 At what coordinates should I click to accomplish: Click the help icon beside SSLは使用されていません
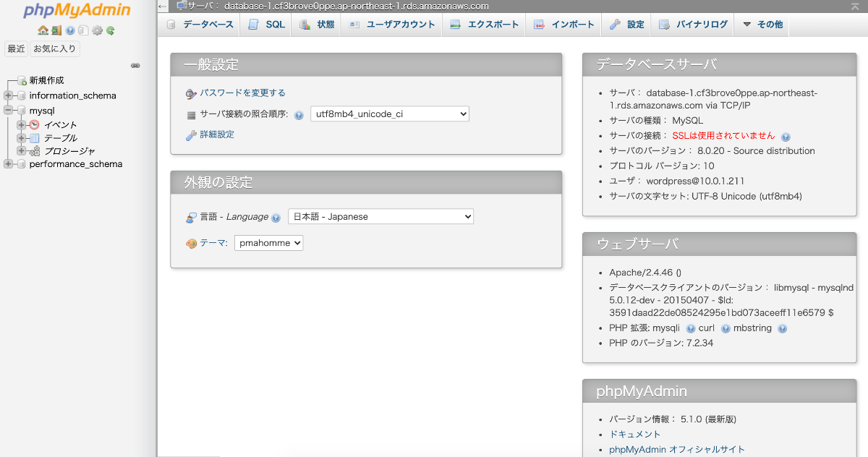(786, 137)
